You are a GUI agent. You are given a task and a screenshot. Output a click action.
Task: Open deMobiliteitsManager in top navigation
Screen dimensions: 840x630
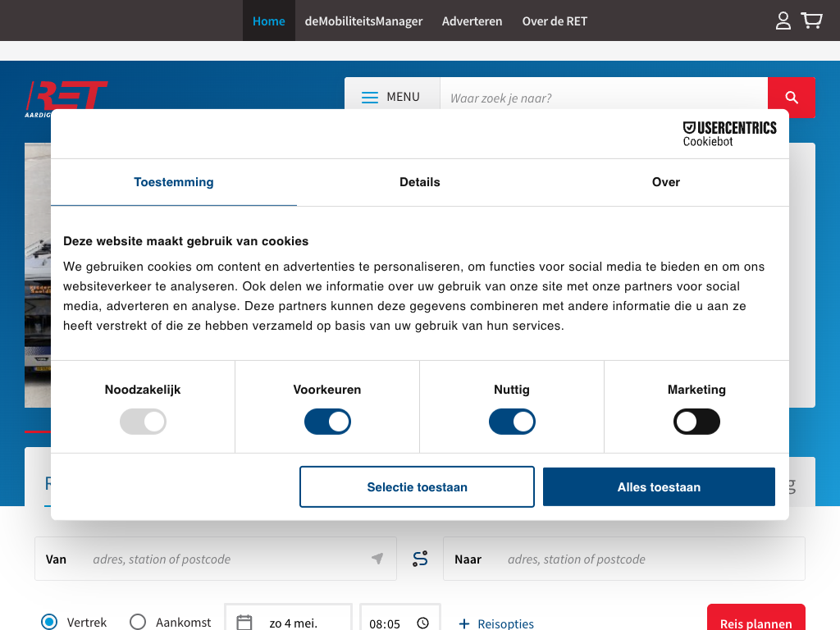click(363, 21)
